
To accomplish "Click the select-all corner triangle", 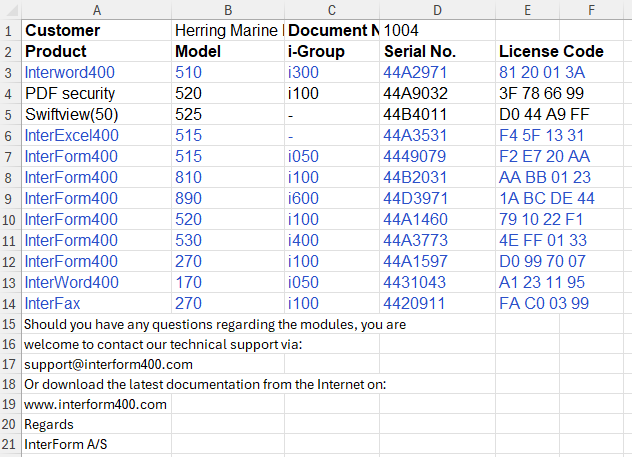I will [x=12, y=10].
